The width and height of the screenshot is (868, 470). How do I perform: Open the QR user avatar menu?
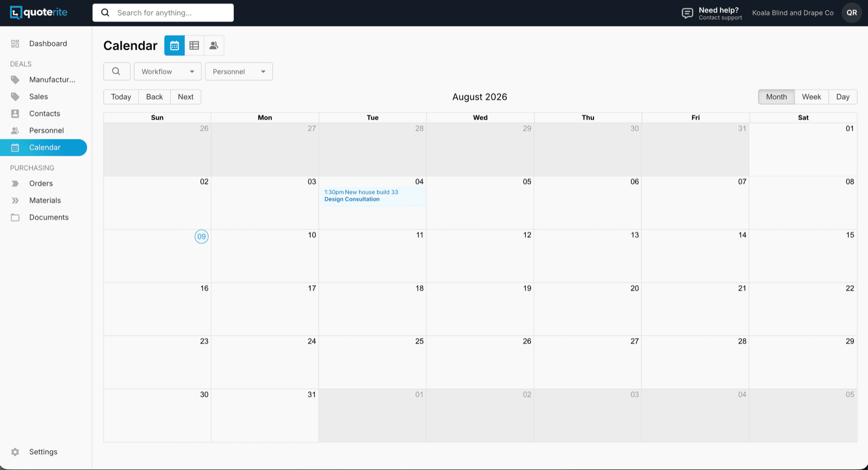tap(852, 12)
